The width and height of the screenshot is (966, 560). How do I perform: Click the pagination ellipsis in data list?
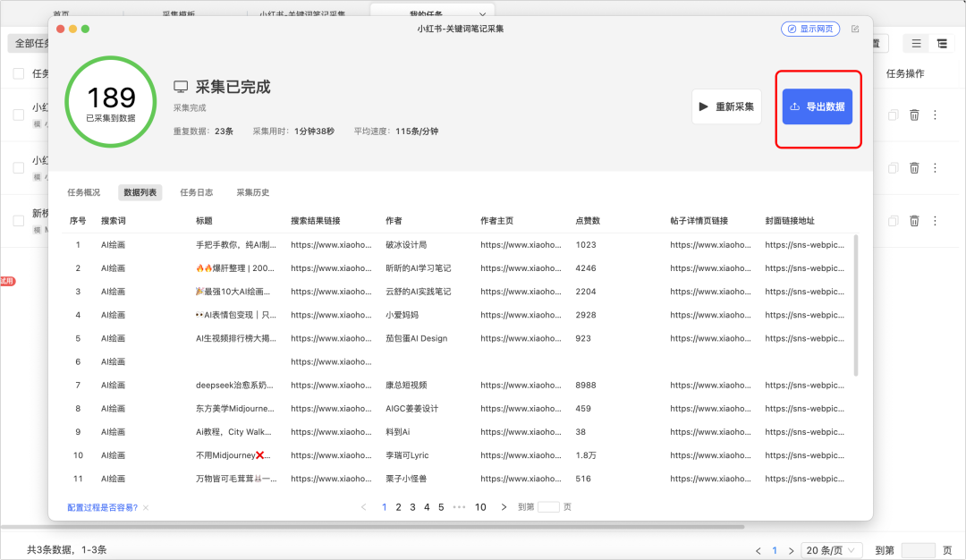coord(460,507)
